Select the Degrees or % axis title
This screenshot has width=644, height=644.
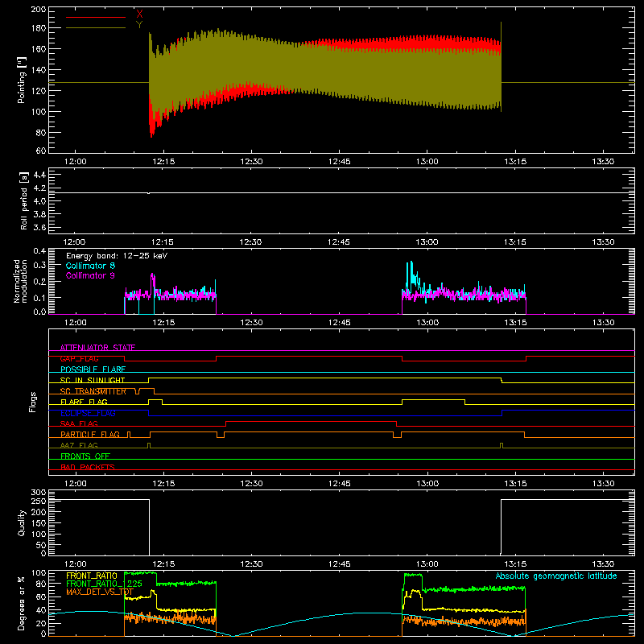pos(22,603)
